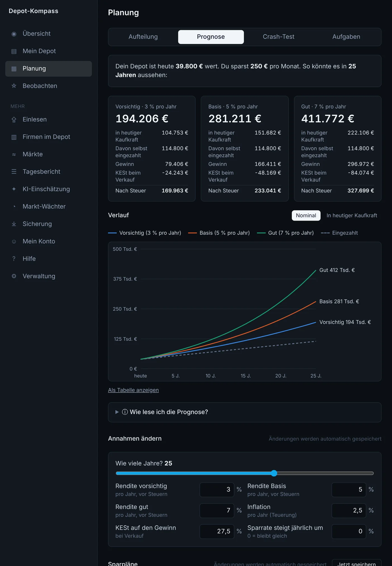Click the Tagesbericht lines icon
This screenshot has height=566, width=392.
pyautogui.click(x=14, y=172)
